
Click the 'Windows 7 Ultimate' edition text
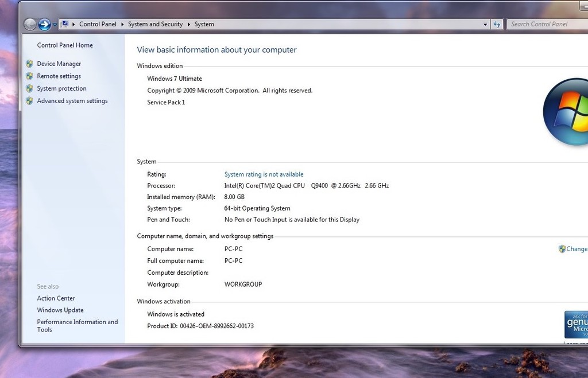(175, 79)
